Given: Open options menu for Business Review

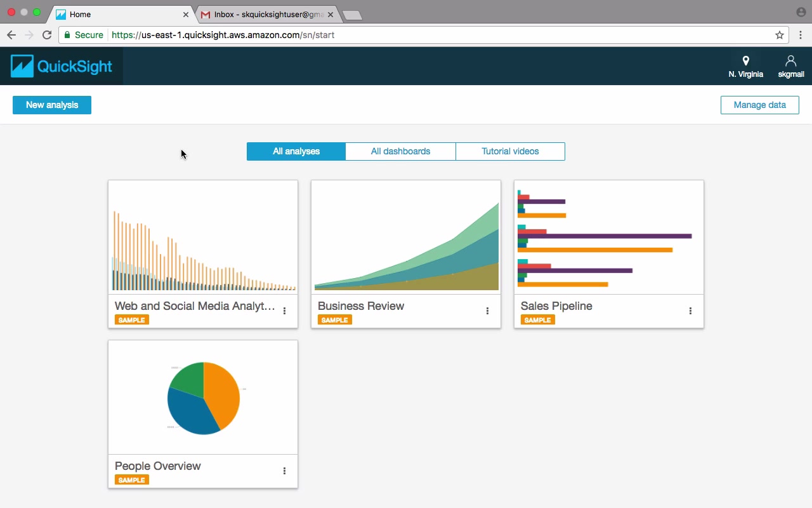Looking at the screenshot, I should coord(487,311).
